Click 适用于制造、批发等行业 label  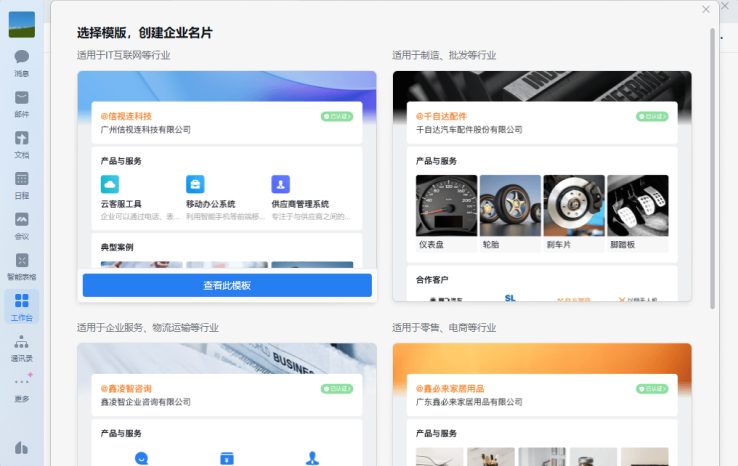point(444,55)
